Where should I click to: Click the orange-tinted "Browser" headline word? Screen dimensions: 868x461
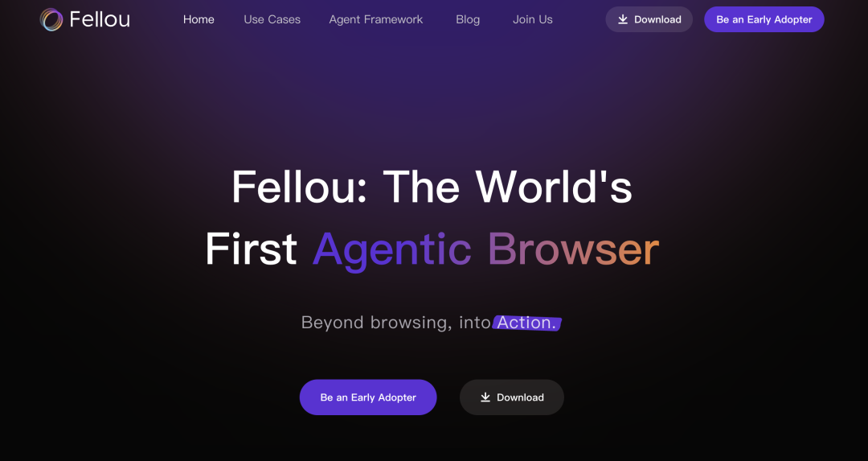click(x=574, y=249)
